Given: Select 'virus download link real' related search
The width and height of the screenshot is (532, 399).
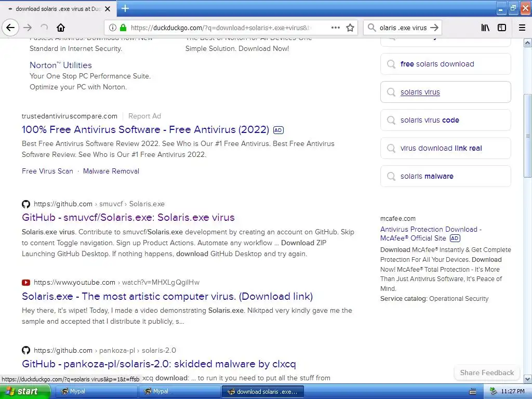Looking at the screenshot, I should pos(445,148).
